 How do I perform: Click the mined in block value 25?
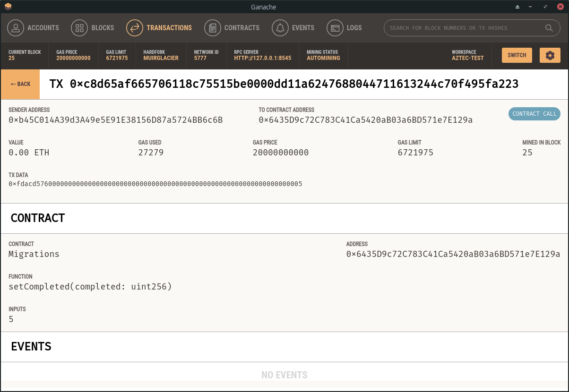[x=527, y=153]
